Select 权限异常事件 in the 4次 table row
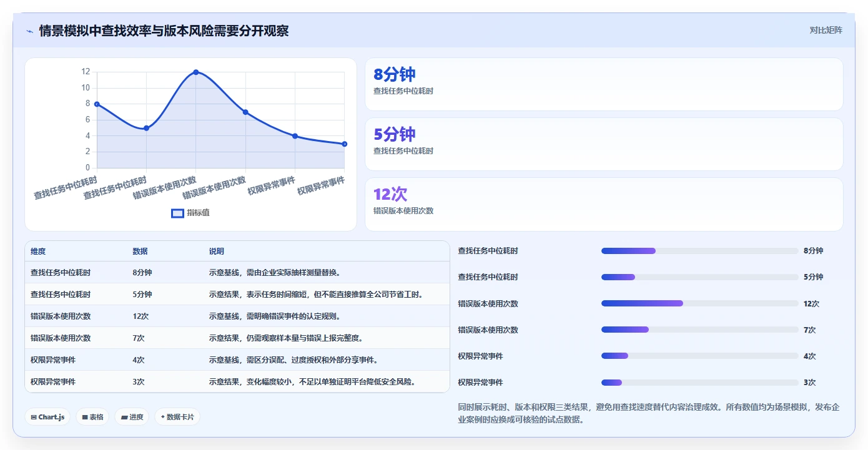 tap(53, 360)
